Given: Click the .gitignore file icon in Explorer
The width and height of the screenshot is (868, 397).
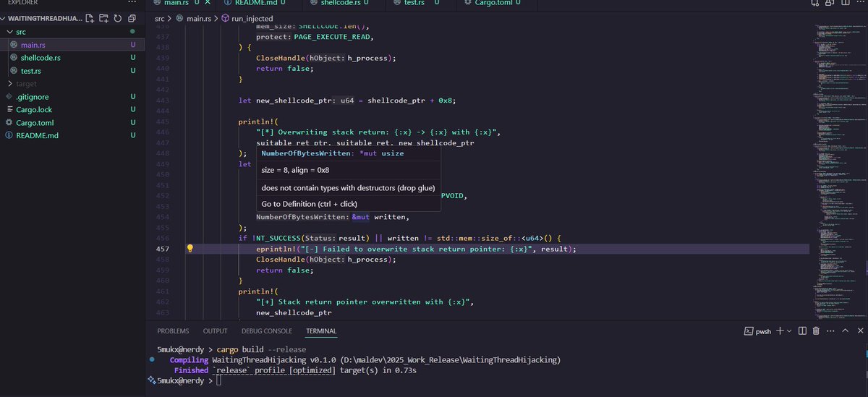Looking at the screenshot, I should coord(9,96).
